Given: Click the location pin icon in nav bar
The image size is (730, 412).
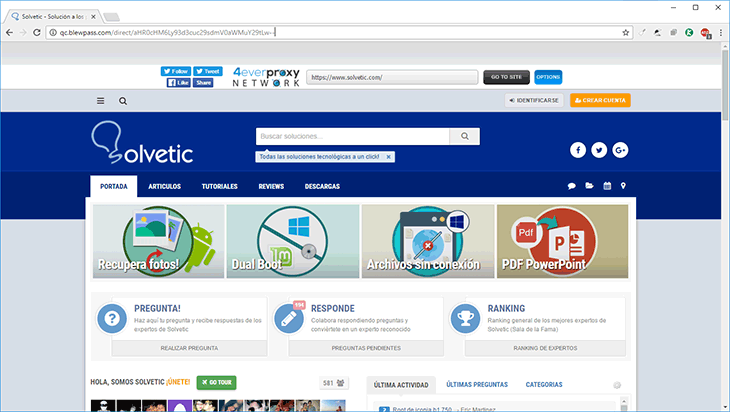Looking at the screenshot, I should pos(623,186).
